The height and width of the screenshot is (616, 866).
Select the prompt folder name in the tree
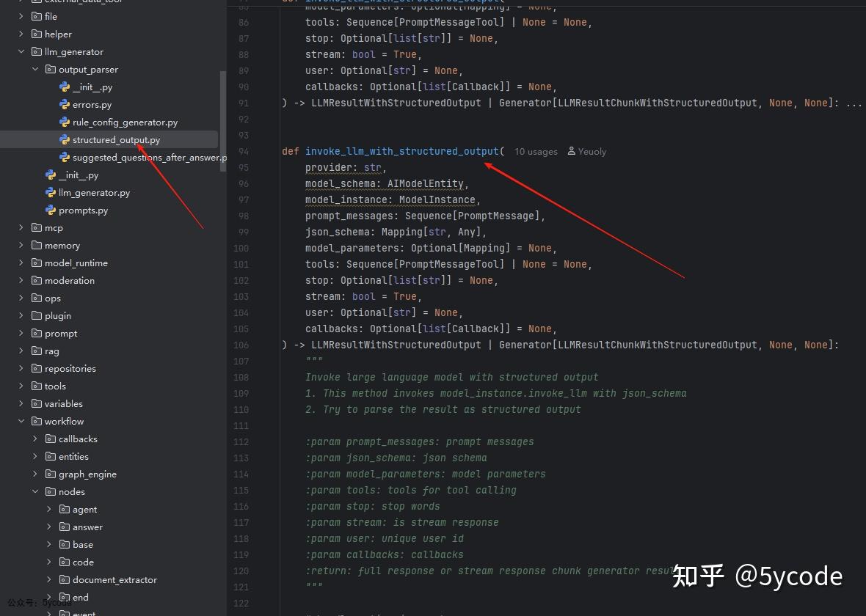point(61,334)
